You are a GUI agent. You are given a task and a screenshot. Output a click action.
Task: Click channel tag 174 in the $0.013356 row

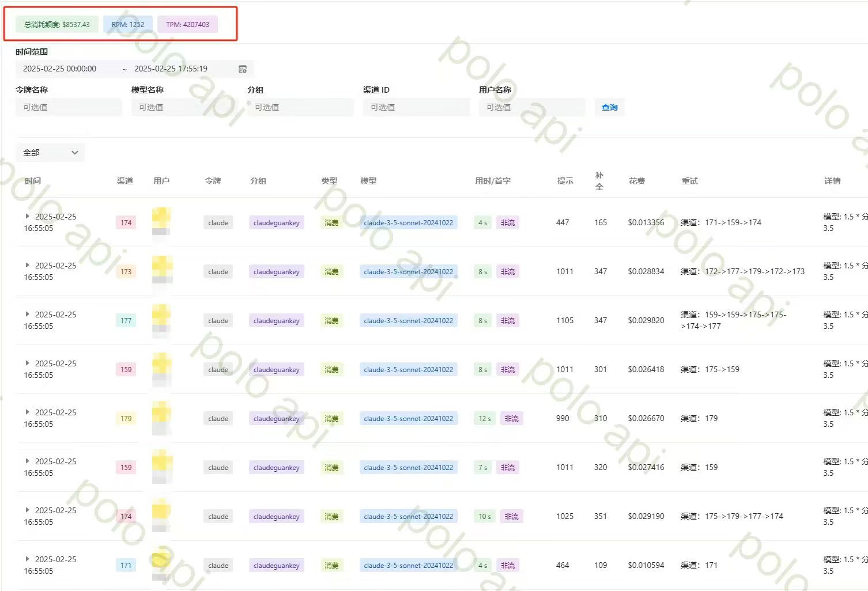126,223
